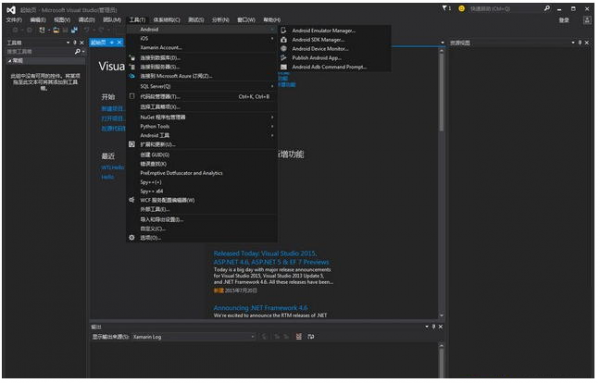The height and width of the screenshot is (383, 600).
Task: Open the Released Today: Visual Studio 2015 link
Action: coord(272,259)
